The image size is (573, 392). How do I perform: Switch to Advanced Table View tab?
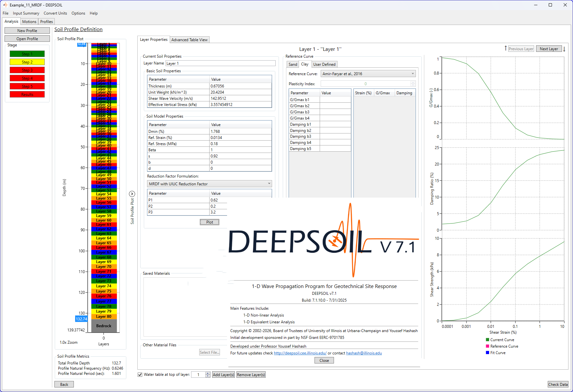click(x=189, y=40)
